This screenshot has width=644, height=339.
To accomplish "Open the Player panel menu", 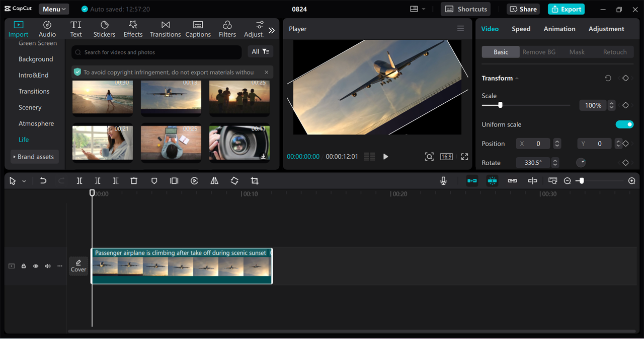I will pyautogui.click(x=460, y=29).
